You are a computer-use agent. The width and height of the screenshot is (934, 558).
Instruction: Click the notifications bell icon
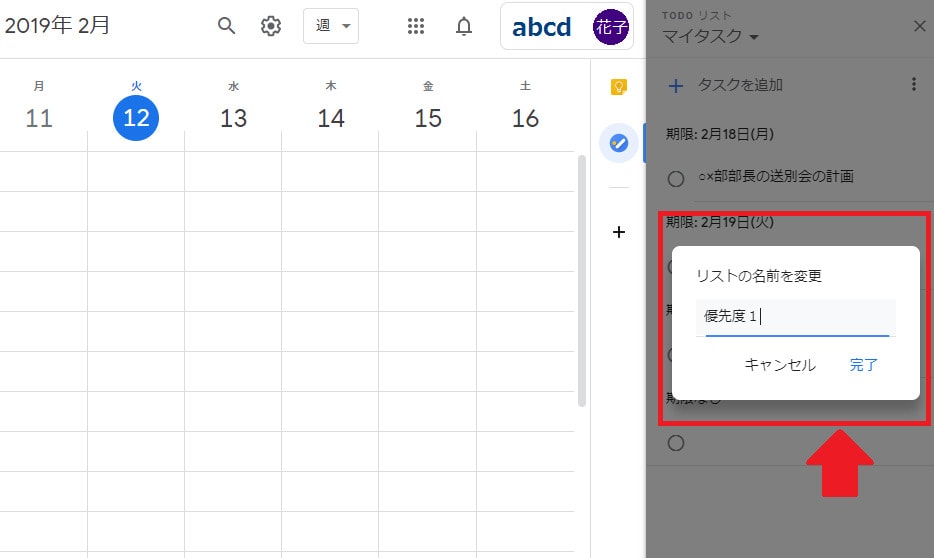[464, 26]
